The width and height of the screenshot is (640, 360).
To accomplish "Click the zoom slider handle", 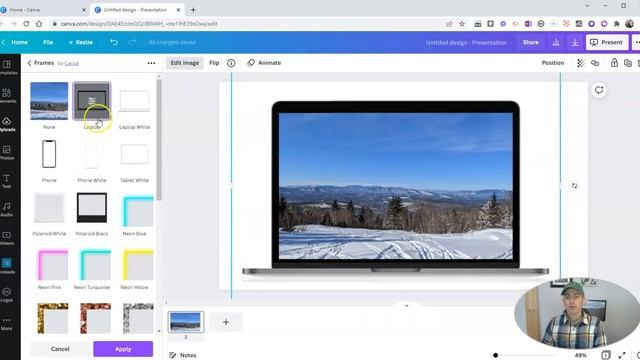I will pyautogui.click(x=495, y=355).
